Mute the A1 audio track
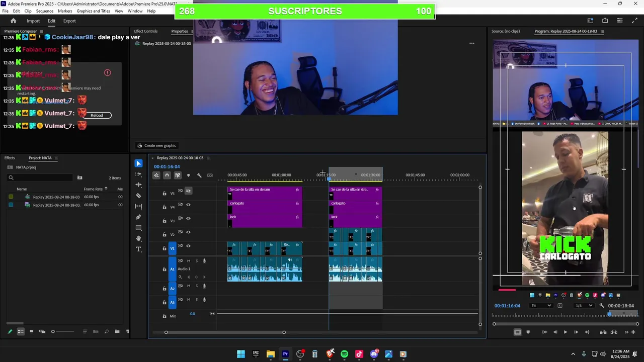This screenshot has height=362, width=644. (189, 260)
